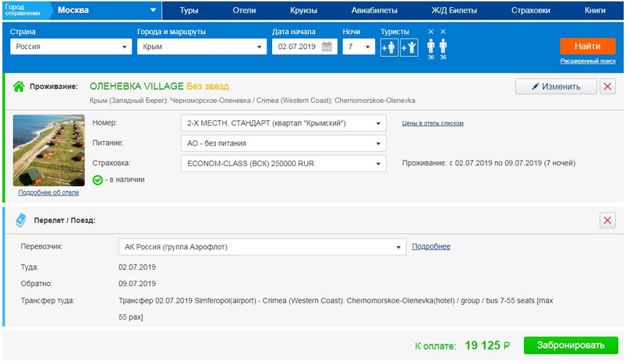Click the hotel photo thumbnail
The image size is (633, 364).
(48, 150)
